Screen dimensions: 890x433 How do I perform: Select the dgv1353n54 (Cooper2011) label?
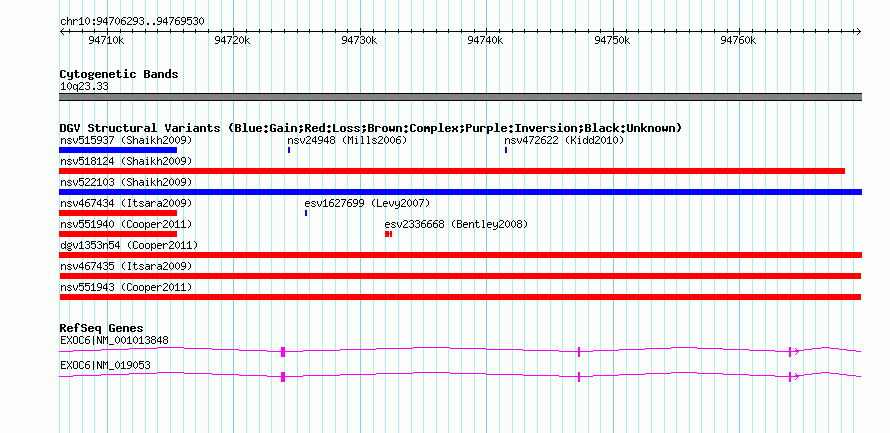tap(129, 245)
